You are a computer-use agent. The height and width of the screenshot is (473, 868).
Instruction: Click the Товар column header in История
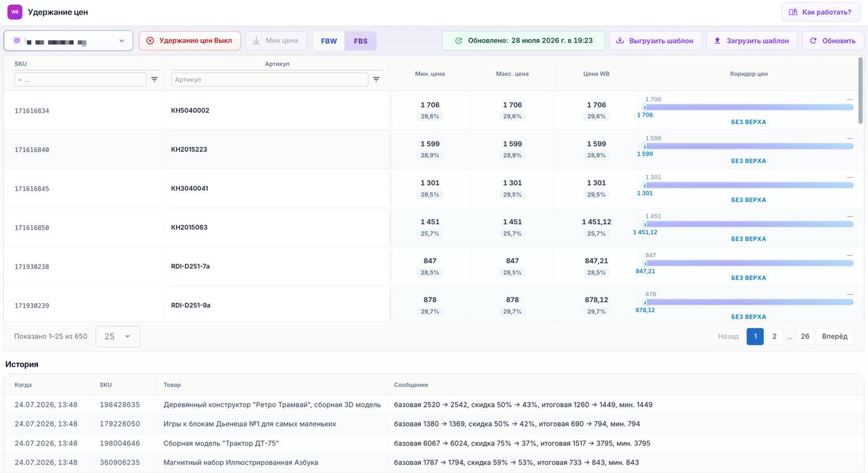pos(172,385)
